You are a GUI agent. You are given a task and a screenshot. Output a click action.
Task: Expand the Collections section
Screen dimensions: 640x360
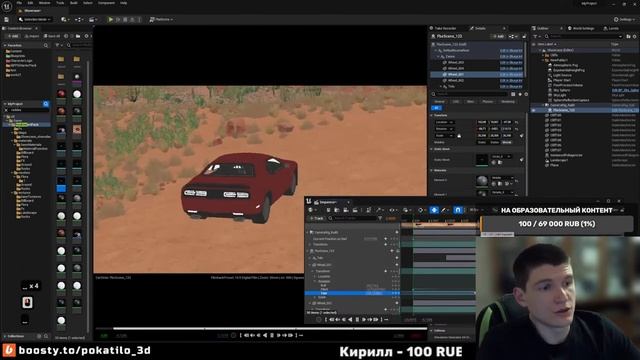(5, 336)
